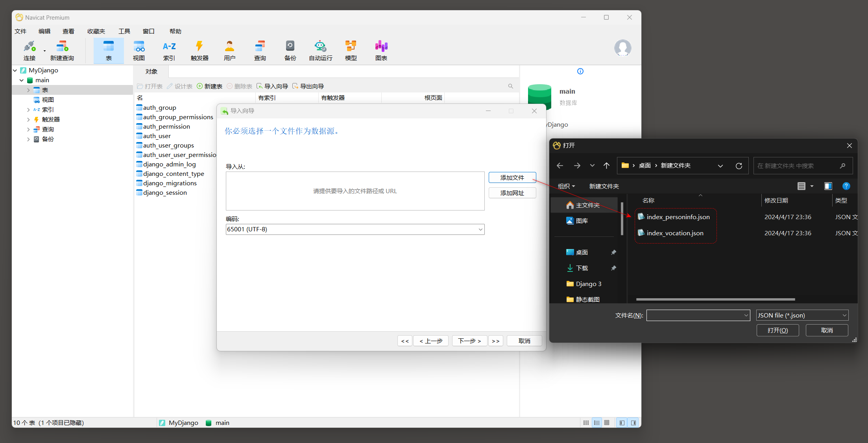Open the JSON file type filter dropdown
The width and height of the screenshot is (868, 443).
point(802,315)
